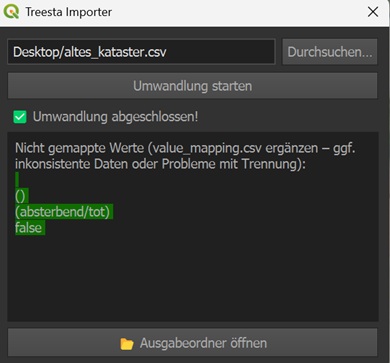
Task: Click the Durchsuchen... button
Action: pyautogui.click(x=330, y=52)
